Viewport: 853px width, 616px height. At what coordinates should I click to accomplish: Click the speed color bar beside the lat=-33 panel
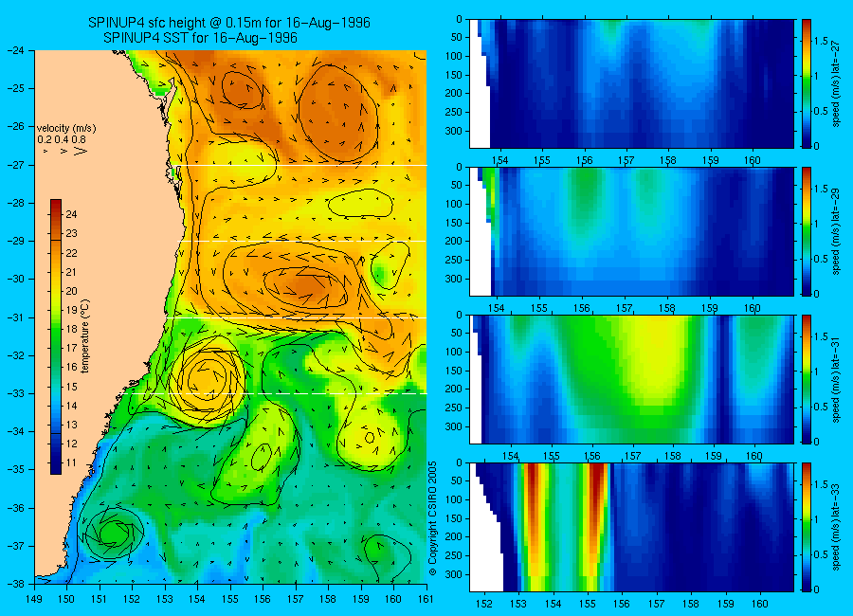[806, 527]
